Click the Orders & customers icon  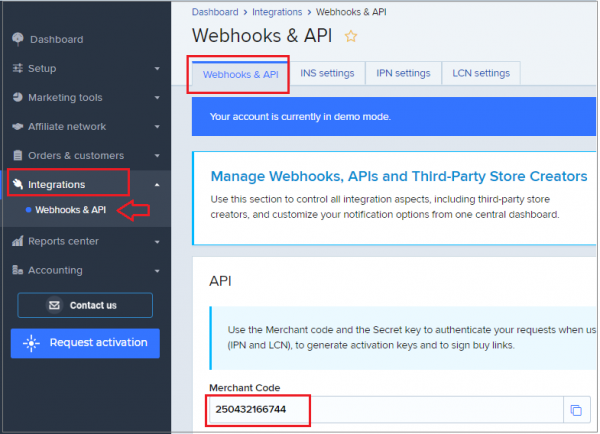point(18,156)
